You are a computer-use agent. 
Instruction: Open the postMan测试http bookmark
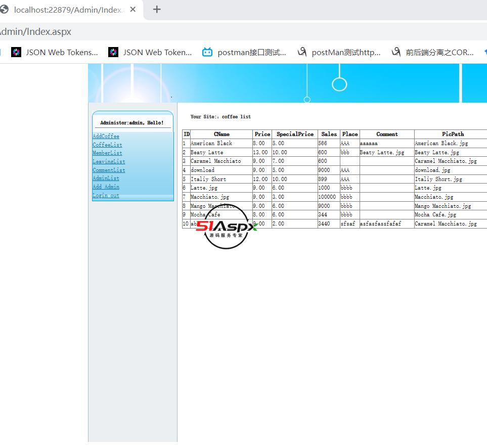339,52
